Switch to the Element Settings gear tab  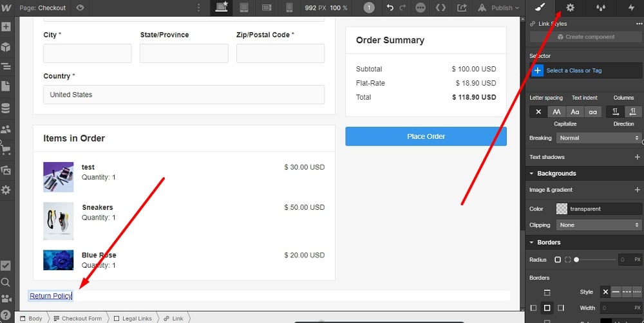pyautogui.click(x=570, y=7)
